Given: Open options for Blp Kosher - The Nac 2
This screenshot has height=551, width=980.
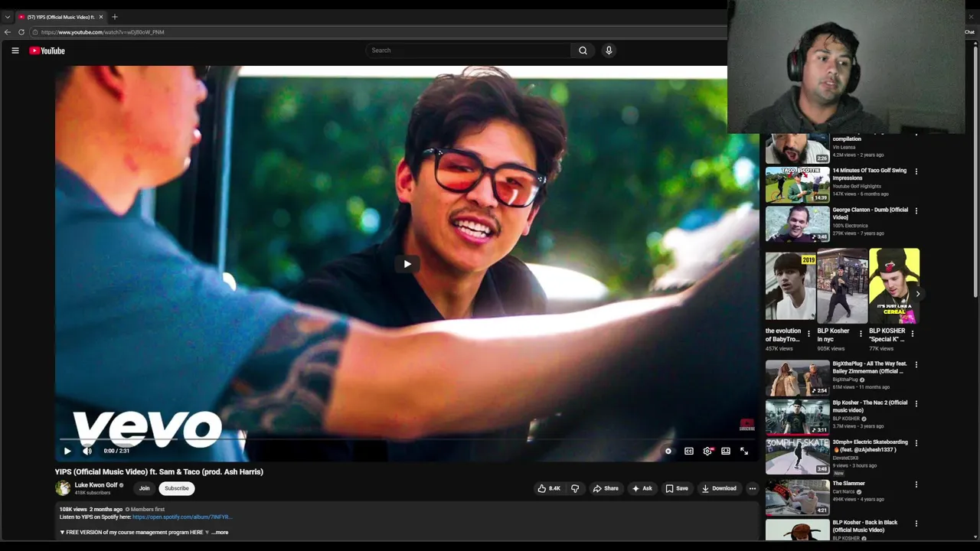Looking at the screenshot, I should (x=916, y=403).
